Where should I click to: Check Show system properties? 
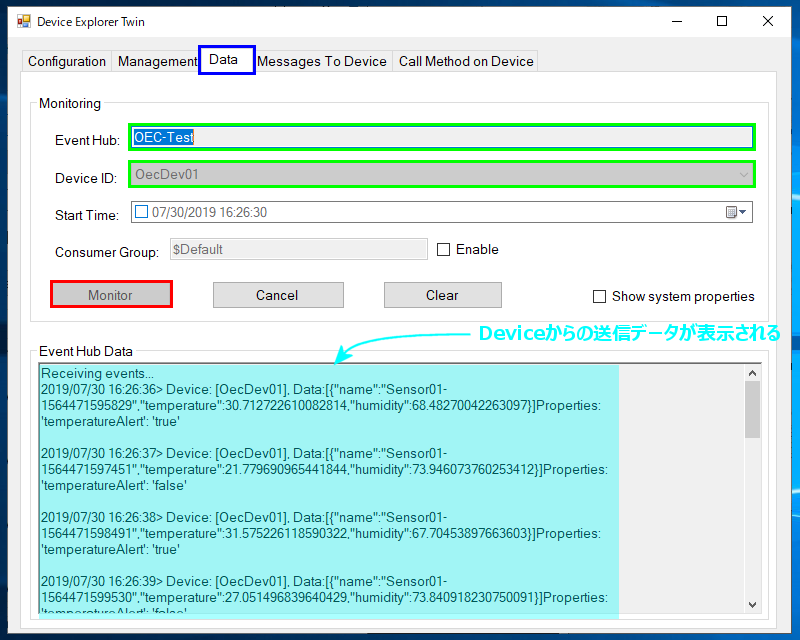tap(600, 296)
